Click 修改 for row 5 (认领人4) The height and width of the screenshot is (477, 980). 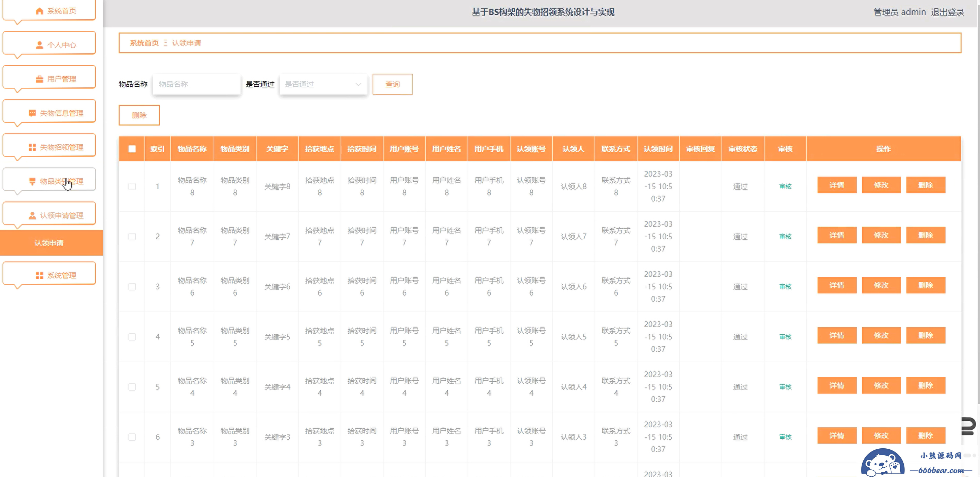pyautogui.click(x=881, y=385)
